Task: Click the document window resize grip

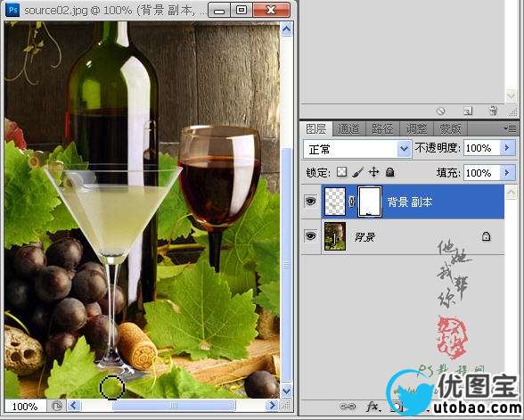Action: (x=286, y=406)
